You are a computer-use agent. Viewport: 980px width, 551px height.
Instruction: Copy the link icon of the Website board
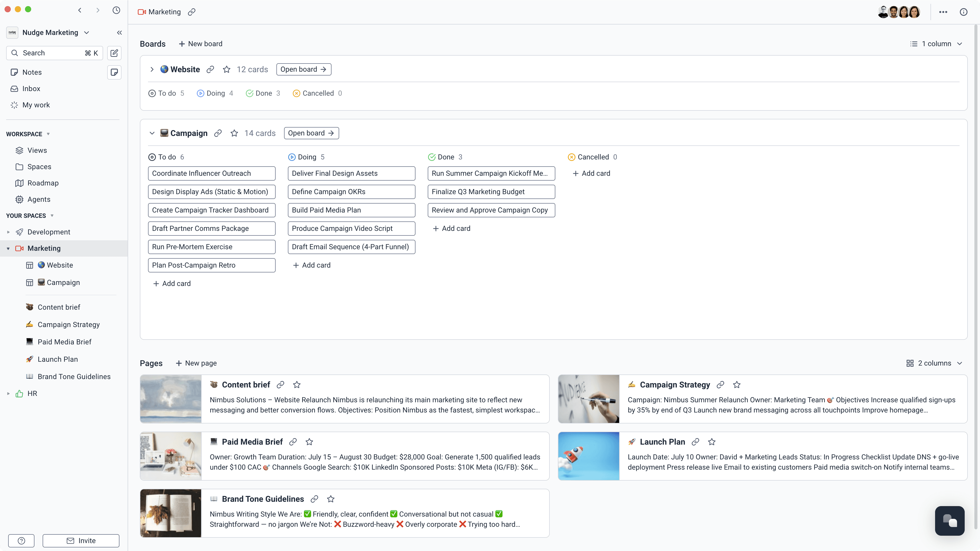tap(210, 69)
